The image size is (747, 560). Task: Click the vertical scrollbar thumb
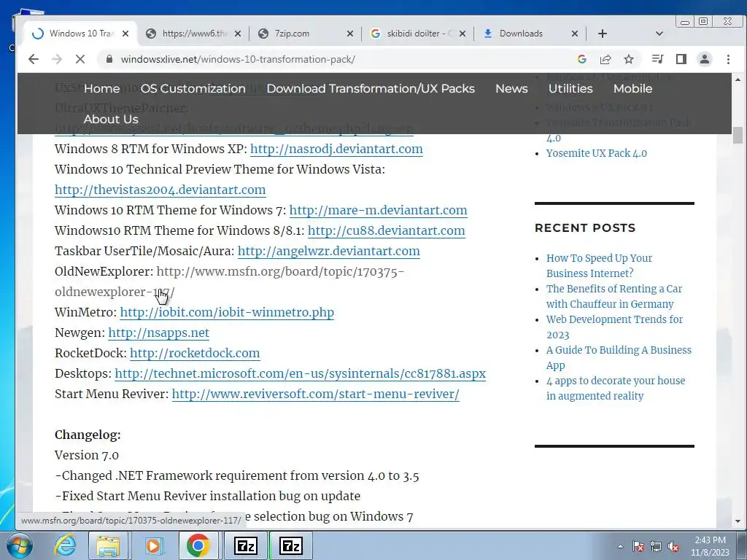[738, 135]
